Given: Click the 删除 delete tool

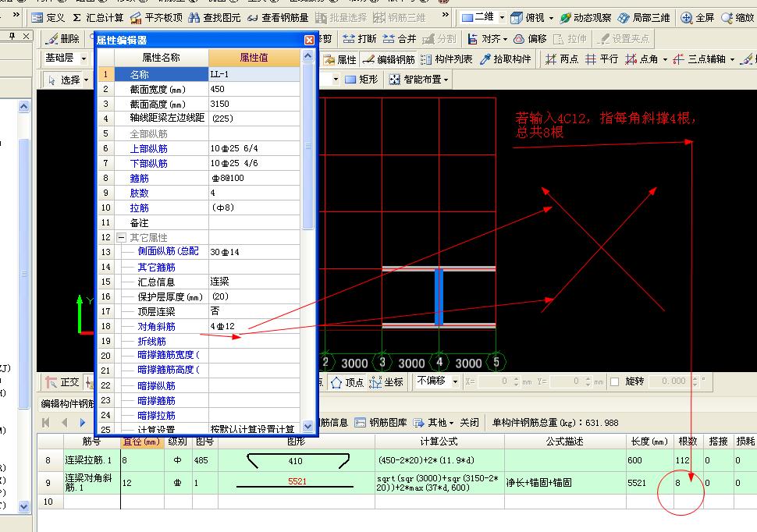Looking at the screenshot, I should point(62,39).
